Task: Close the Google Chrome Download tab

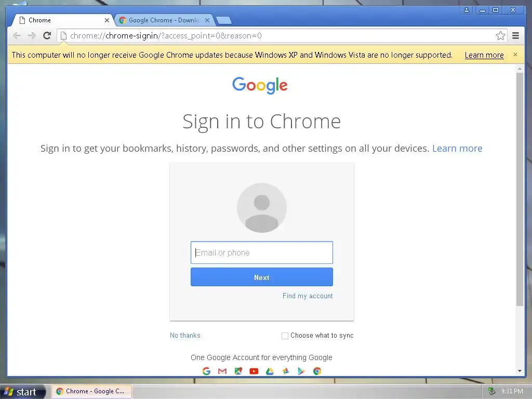Action: click(207, 20)
